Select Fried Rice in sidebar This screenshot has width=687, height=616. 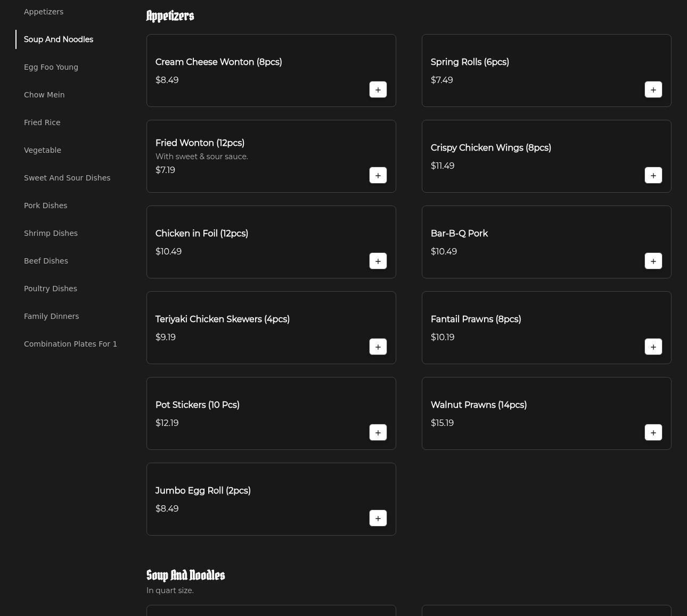click(42, 122)
